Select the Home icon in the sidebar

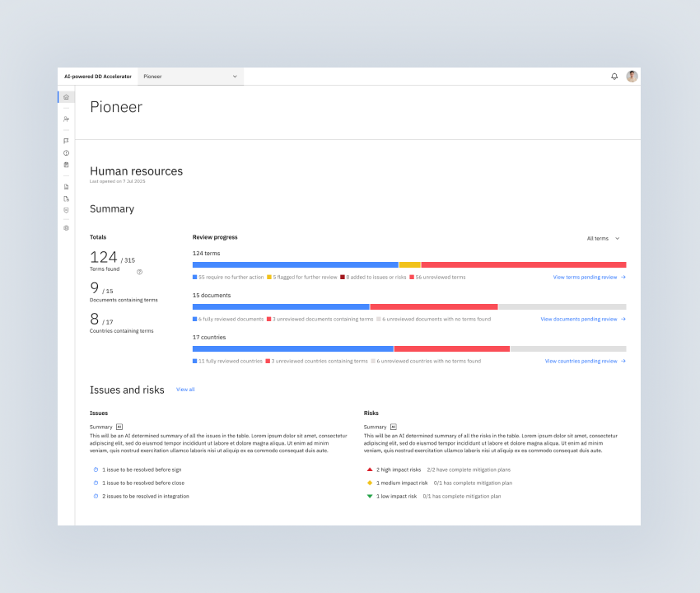pyautogui.click(x=66, y=97)
